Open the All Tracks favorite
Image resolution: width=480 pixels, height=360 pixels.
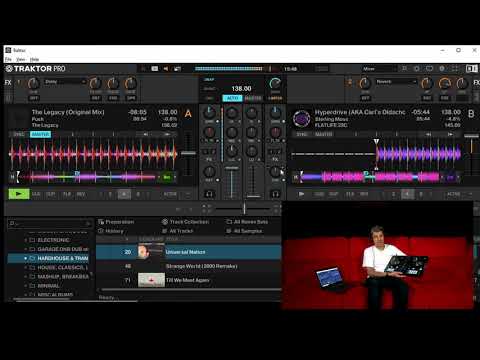177,231
